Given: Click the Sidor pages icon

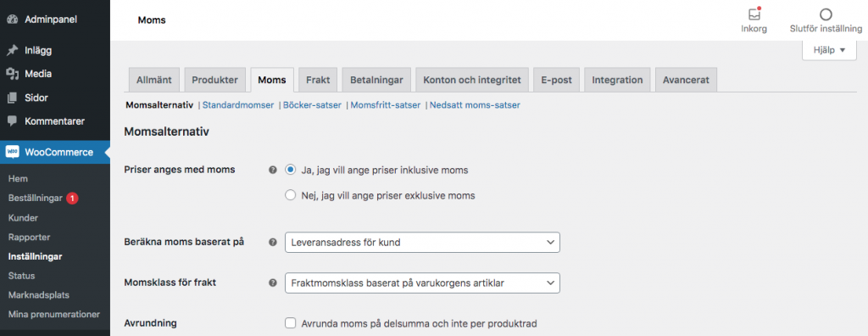Looking at the screenshot, I should coord(12,98).
